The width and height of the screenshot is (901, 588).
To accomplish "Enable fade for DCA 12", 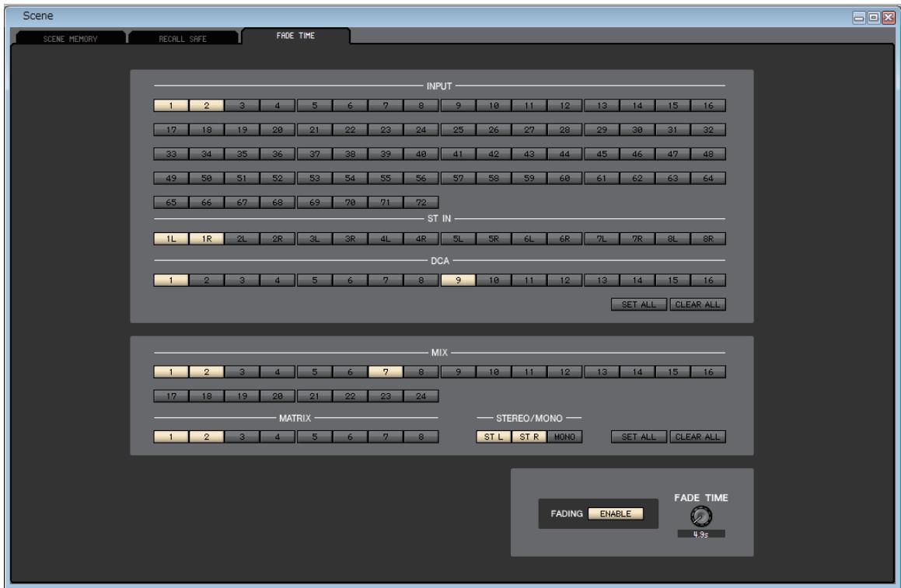I will click(x=565, y=280).
